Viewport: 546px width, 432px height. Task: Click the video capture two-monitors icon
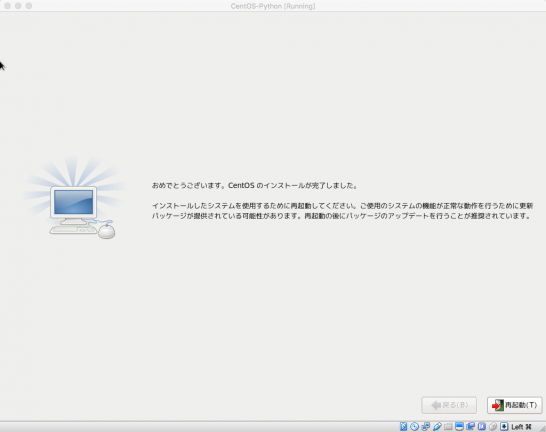coord(470,426)
